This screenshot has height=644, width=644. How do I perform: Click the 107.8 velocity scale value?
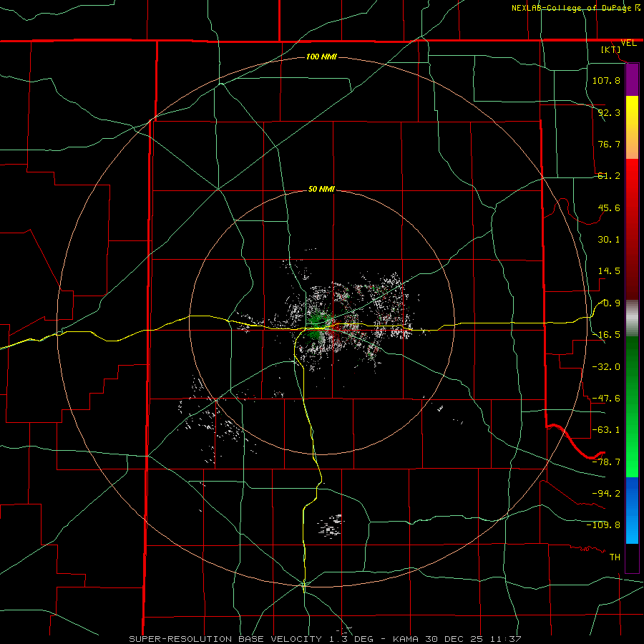point(606,80)
